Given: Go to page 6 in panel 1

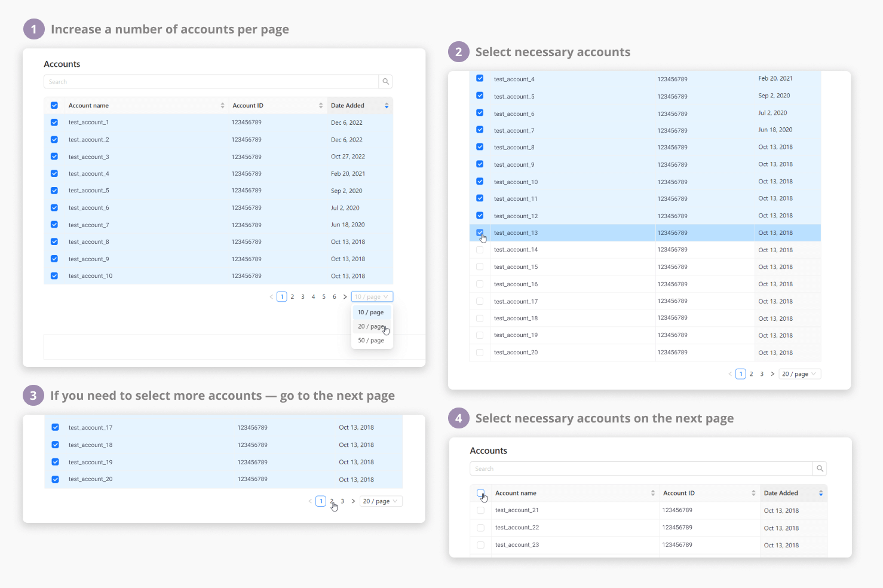Looking at the screenshot, I should coord(335,297).
